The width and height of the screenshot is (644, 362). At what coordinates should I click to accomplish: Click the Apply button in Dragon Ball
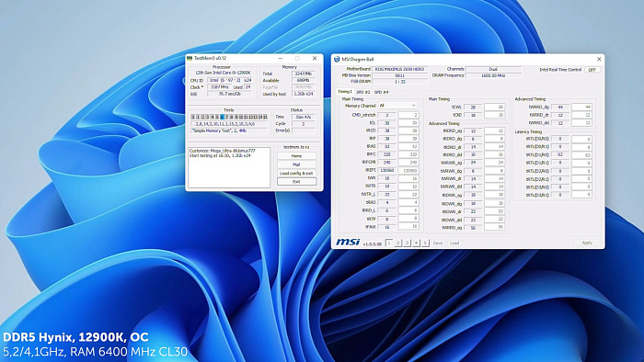coord(587,243)
